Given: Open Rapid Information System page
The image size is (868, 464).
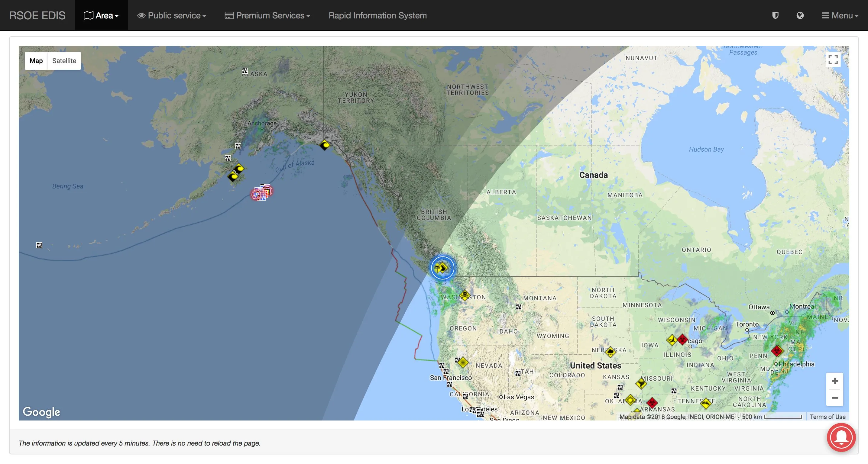Looking at the screenshot, I should [x=377, y=15].
